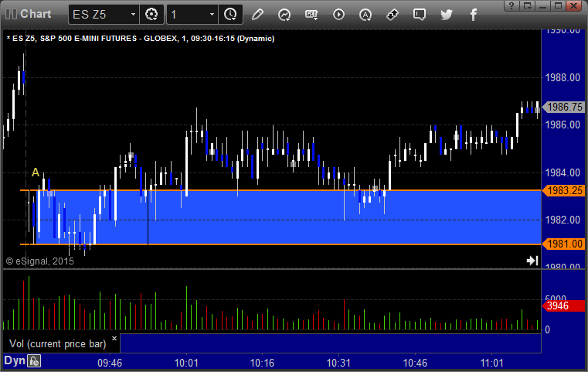Open the time template clock menu
Image resolution: width=588 pixels, height=372 pixels.
pyautogui.click(x=230, y=15)
